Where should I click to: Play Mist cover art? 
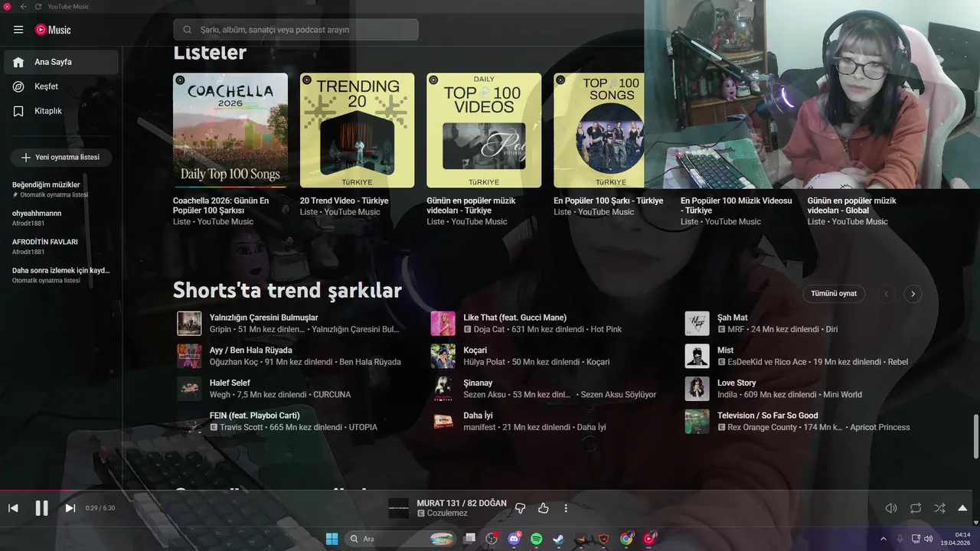[x=697, y=356]
